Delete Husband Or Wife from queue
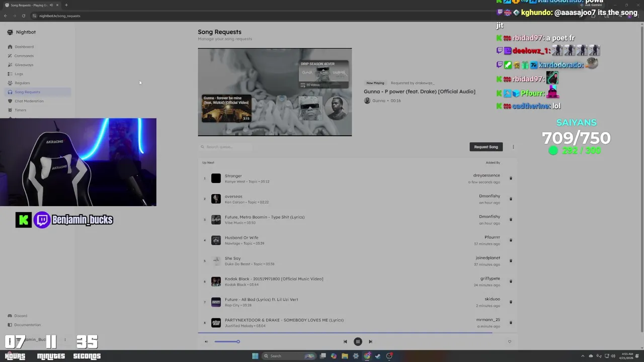 tap(511, 240)
